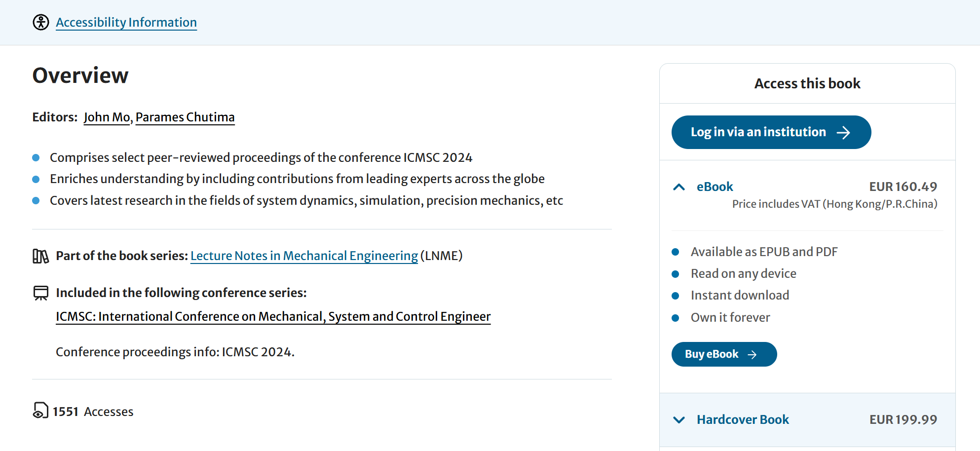Click arrow icon on Buy eBook button
This screenshot has height=451, width=980.
tap(752, 355)
